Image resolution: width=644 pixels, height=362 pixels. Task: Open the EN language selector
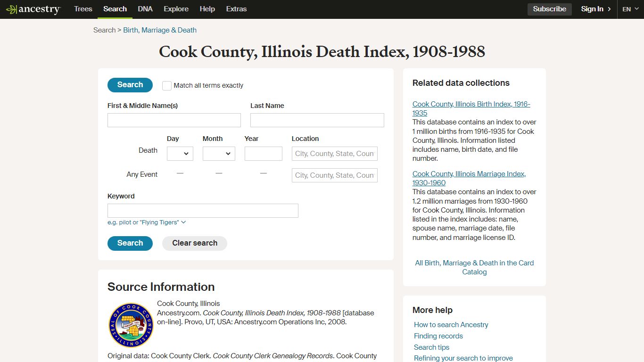[630, 9]
